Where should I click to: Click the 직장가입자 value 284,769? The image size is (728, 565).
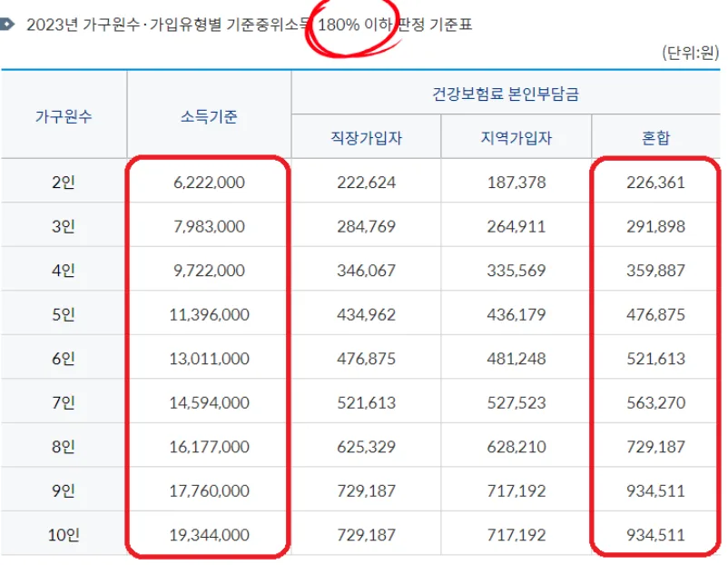tap(367, 226)
